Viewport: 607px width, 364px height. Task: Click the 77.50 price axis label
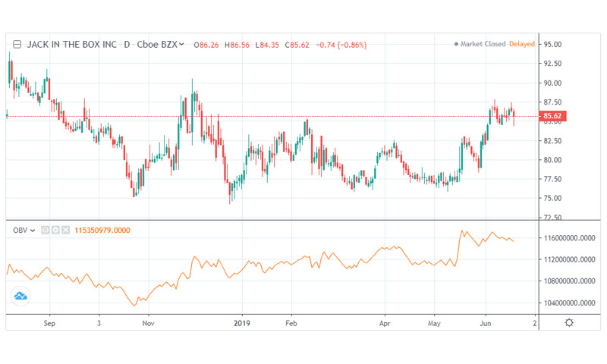coord(553,179)
